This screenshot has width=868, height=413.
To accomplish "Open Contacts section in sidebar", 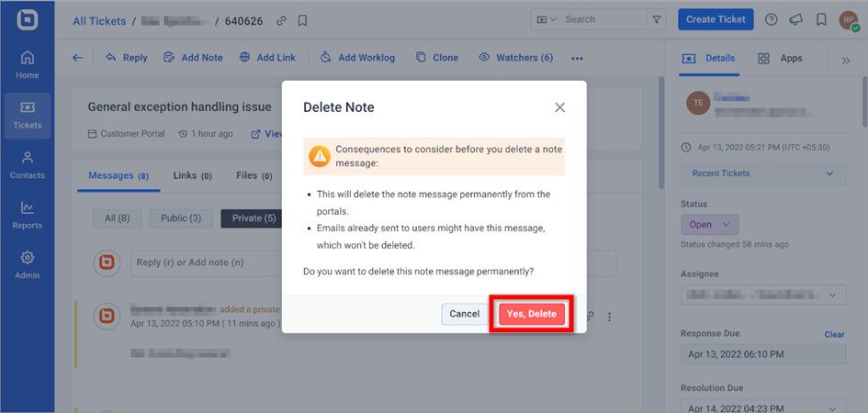I will coord(28,165).
